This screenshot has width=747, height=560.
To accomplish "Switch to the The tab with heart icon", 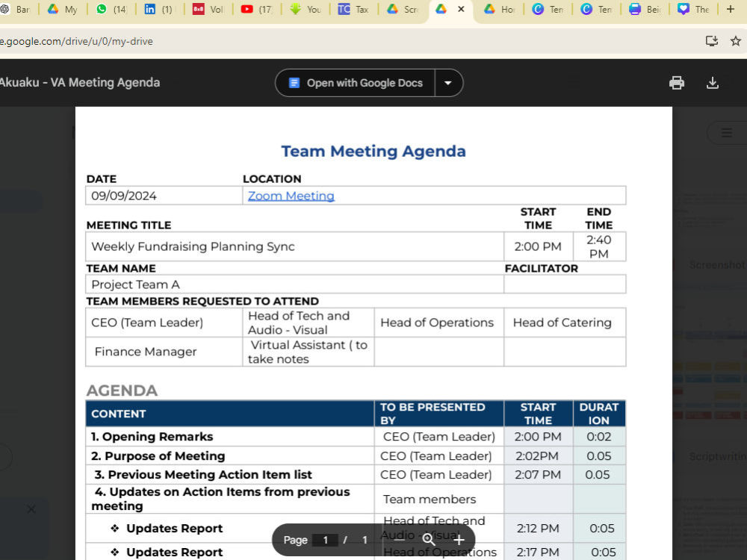I will [x=694, y=9].
